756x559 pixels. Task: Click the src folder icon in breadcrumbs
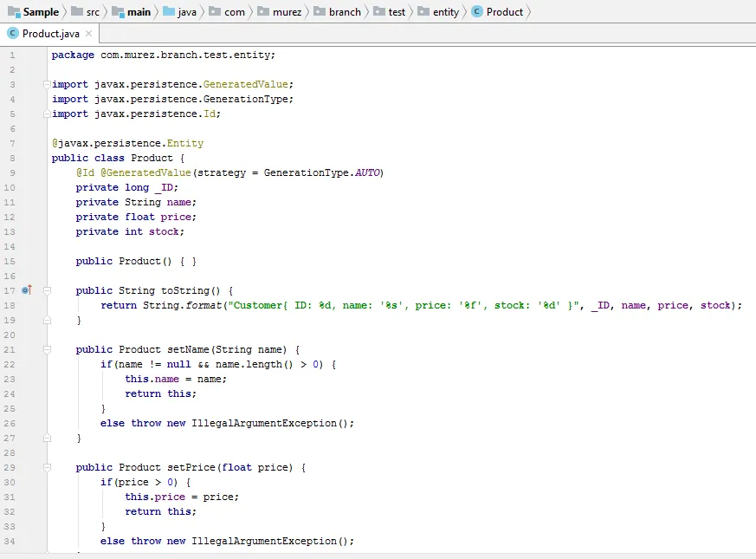[x=77, y=11]
